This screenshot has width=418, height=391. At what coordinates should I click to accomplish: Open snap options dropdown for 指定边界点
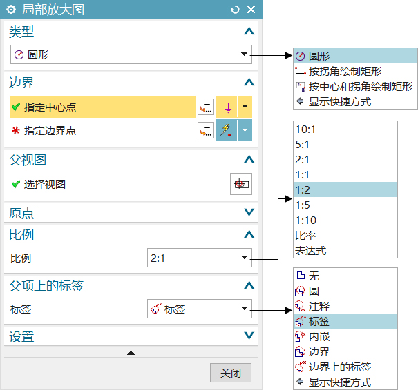pos(245,130)
